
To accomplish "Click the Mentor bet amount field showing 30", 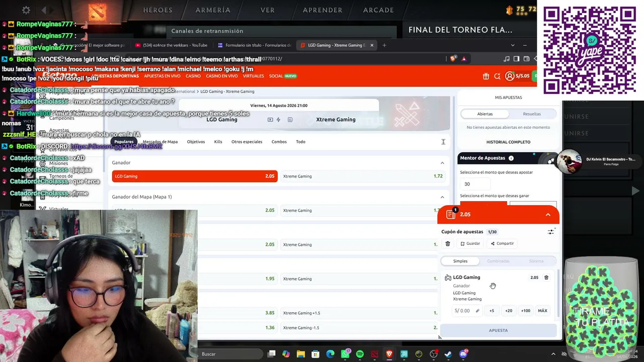I will point(474,184).
